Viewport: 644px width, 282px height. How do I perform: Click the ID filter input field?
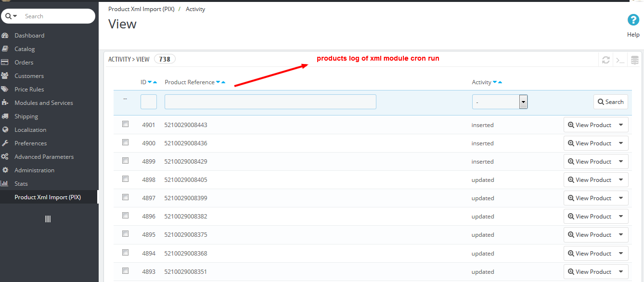(149, 102)
